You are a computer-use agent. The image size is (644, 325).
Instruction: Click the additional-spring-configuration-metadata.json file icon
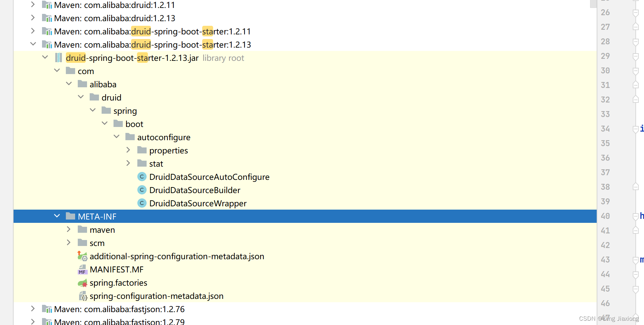tap(82, 256)
